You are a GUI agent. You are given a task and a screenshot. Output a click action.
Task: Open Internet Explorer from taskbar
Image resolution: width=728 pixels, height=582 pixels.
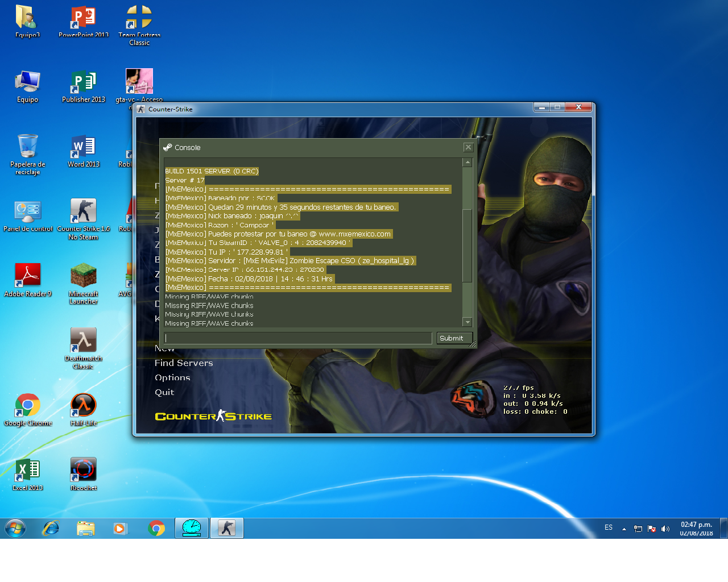coord(51,528)
